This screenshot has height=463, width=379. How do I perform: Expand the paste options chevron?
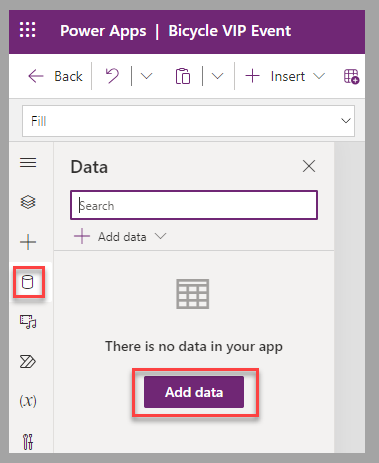(x=217, y=76)
